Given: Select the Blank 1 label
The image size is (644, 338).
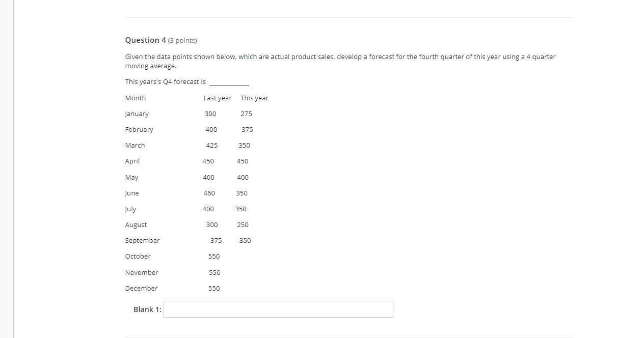Looking at the screenshot, I should [x=147, y=309].
